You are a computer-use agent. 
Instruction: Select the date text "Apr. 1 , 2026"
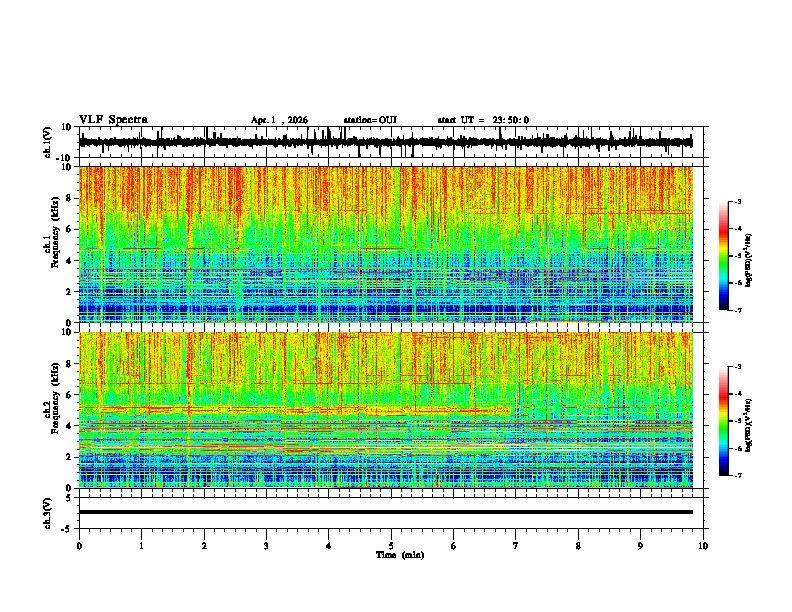point(279,120)
